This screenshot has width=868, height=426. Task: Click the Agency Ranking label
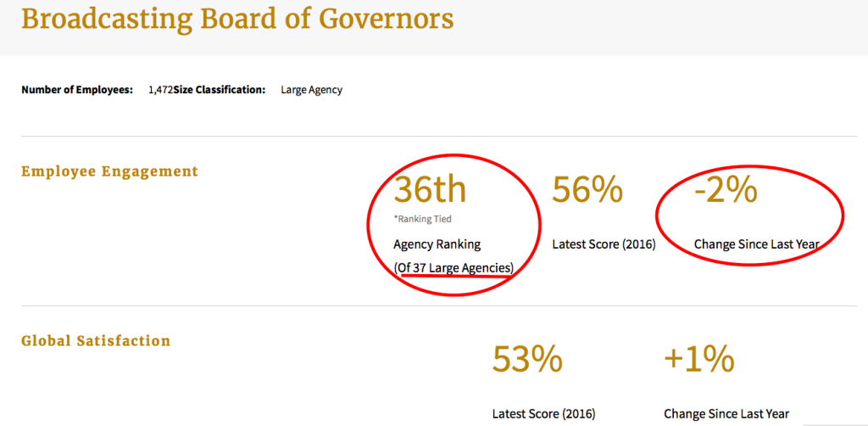[x=437, y=244]
